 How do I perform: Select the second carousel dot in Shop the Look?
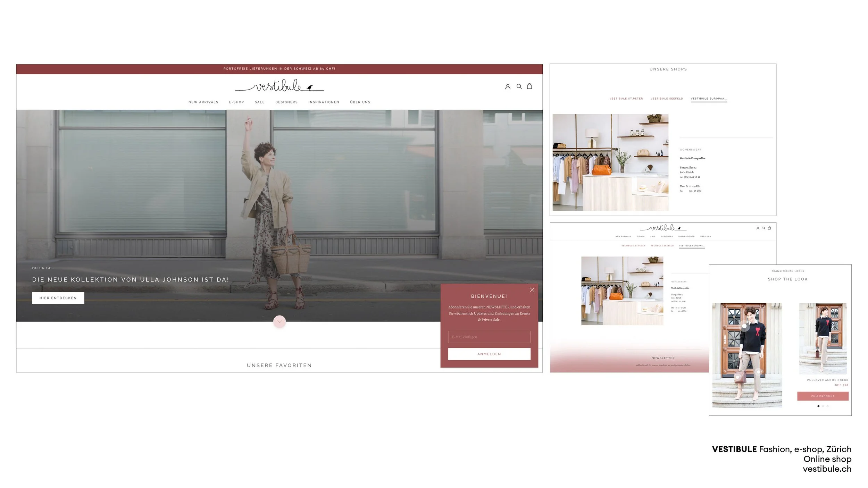(823, 406)
